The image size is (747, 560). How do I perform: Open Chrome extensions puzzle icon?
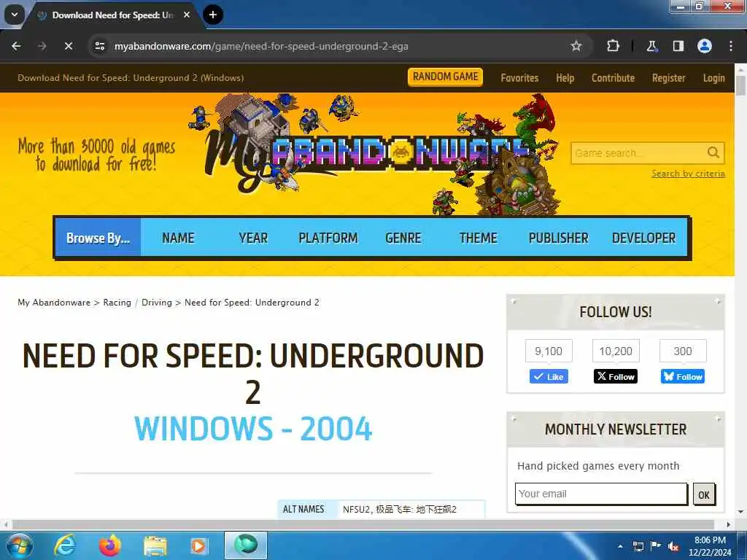point(613,46)
